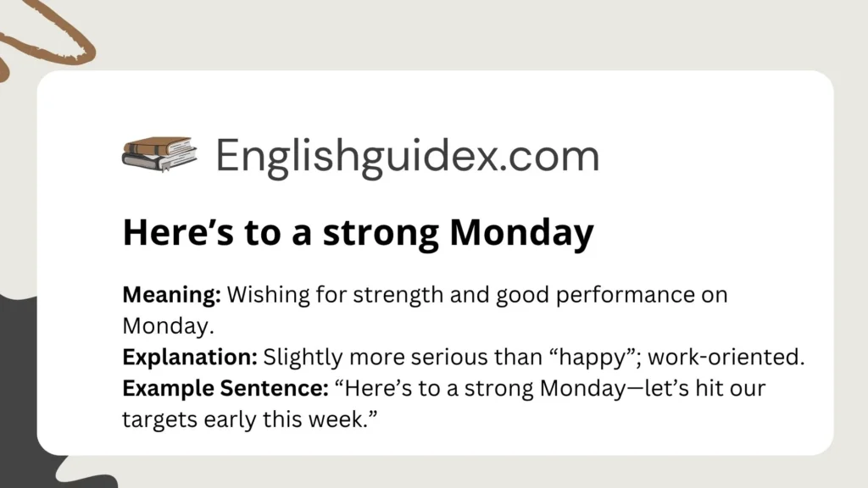Select the word "Monday" in the bold heading
The height and width of the screenshot is (488, 868).
click(520, 233)
